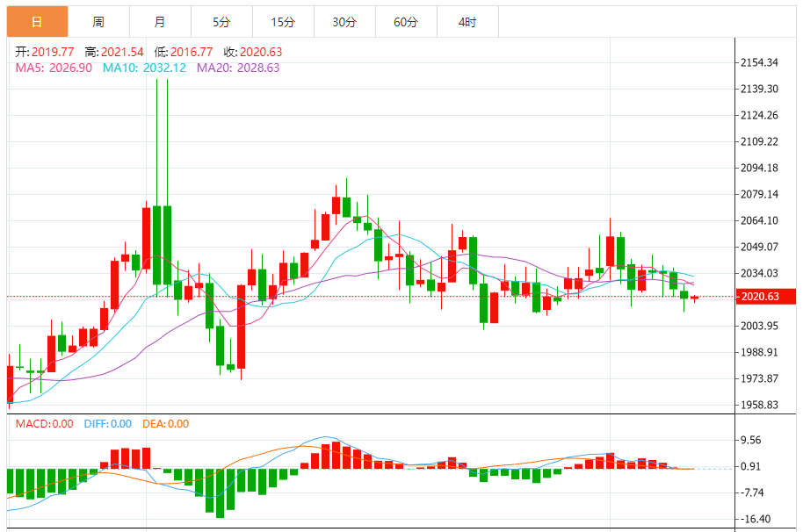Click the 2079.14 price axis label
The width and height of the screenshot is (803, 532).
click(759, 194)
